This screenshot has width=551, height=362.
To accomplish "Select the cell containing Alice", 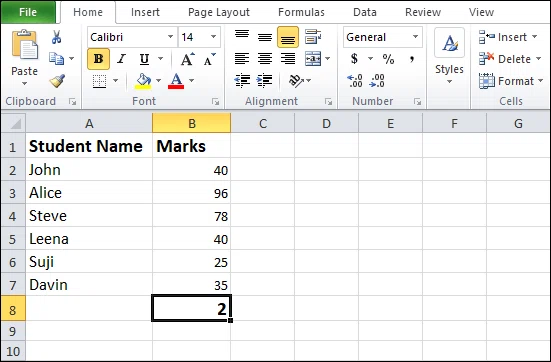I will point(89,193).
